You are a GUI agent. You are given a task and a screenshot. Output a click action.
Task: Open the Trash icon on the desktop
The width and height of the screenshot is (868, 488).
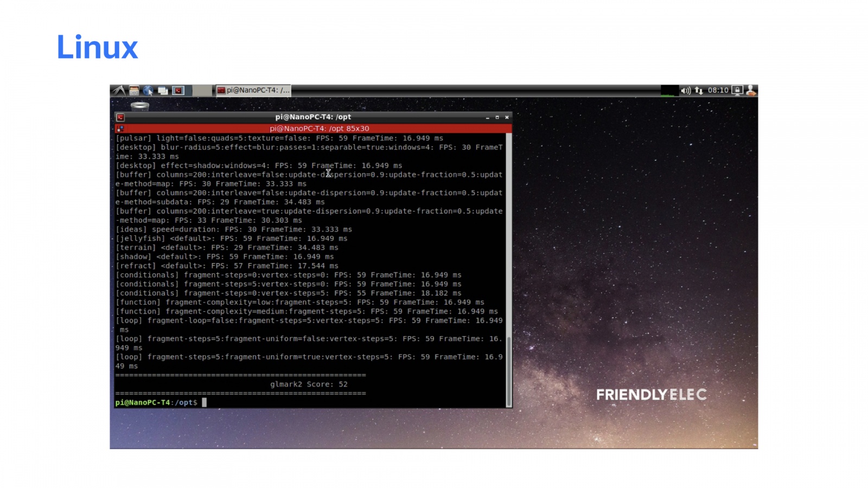point(140,106)
